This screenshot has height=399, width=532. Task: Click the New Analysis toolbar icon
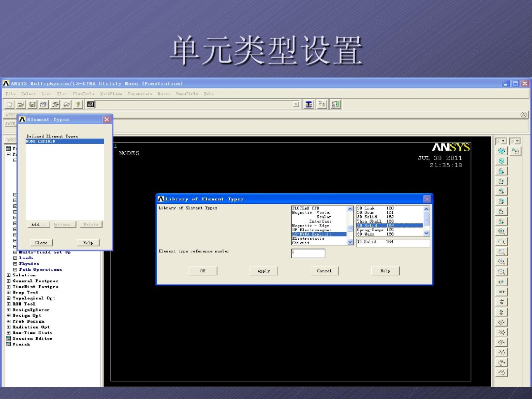[x=9, y=104]
